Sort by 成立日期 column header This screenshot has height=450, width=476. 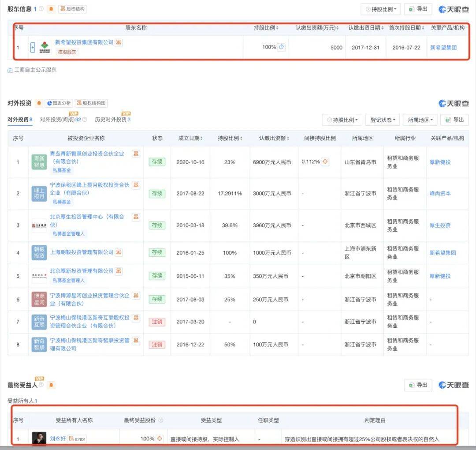[x=190, y=138]
